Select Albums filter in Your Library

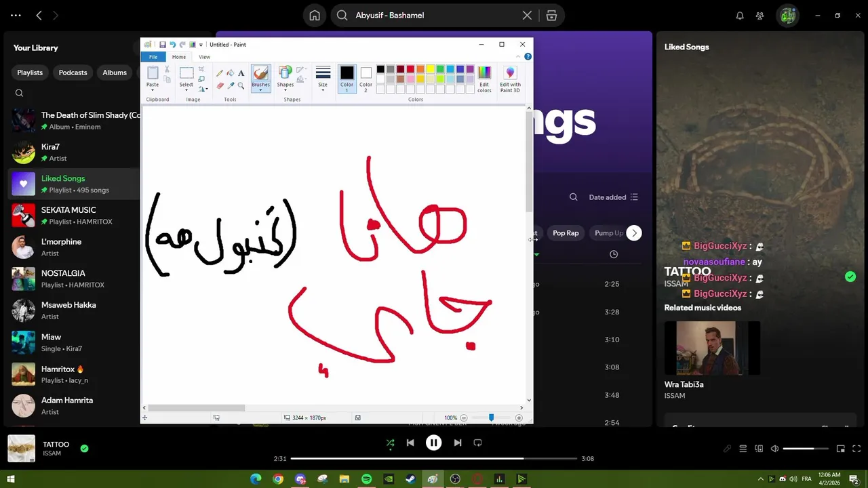point(115,73)
